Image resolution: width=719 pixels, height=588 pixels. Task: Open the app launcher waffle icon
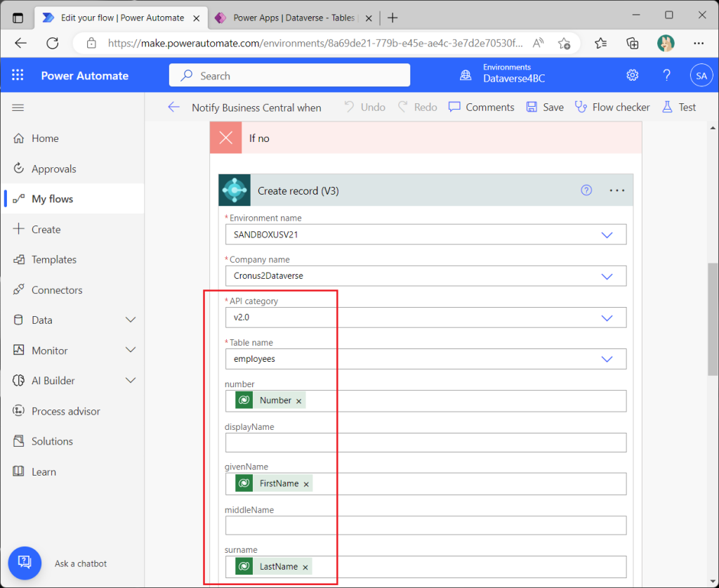click(x=18, y=75)
